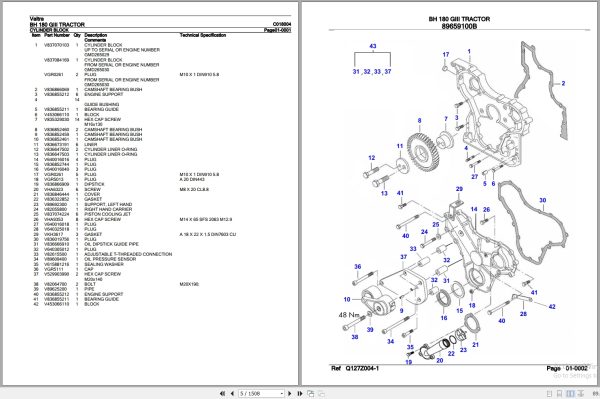Click the 'GUIDE BUSHING' description text
Viewport: 600px width, 399px height.
[x=101, y=104]
